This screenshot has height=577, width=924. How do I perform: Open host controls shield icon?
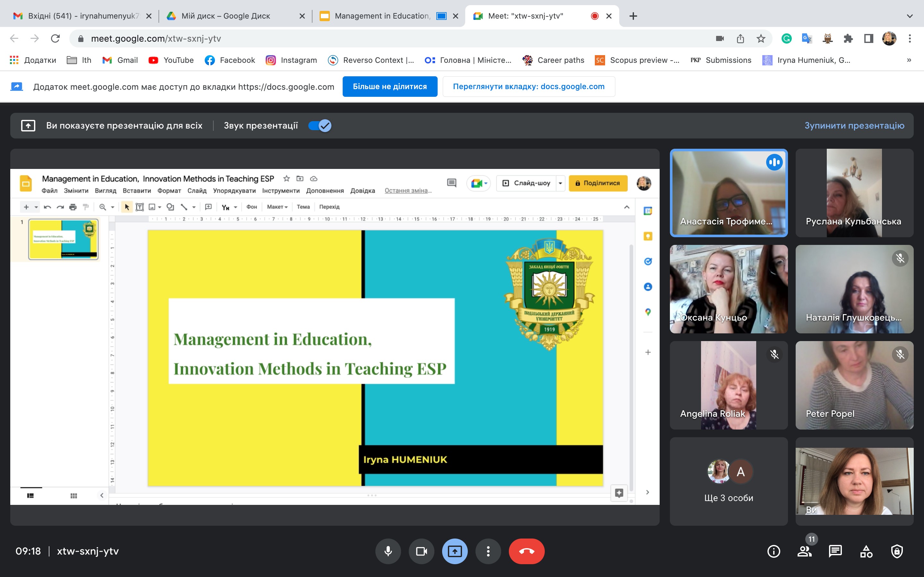coord(896,551)
